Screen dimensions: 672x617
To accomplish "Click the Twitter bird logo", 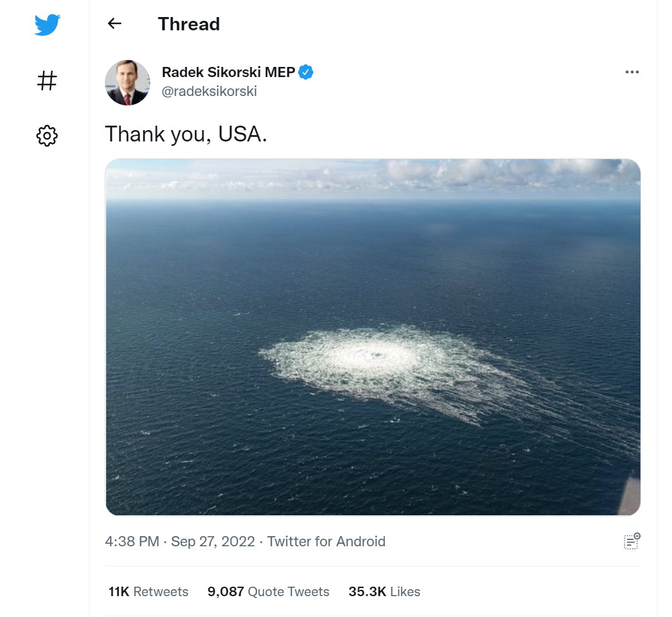I will 47,25.
